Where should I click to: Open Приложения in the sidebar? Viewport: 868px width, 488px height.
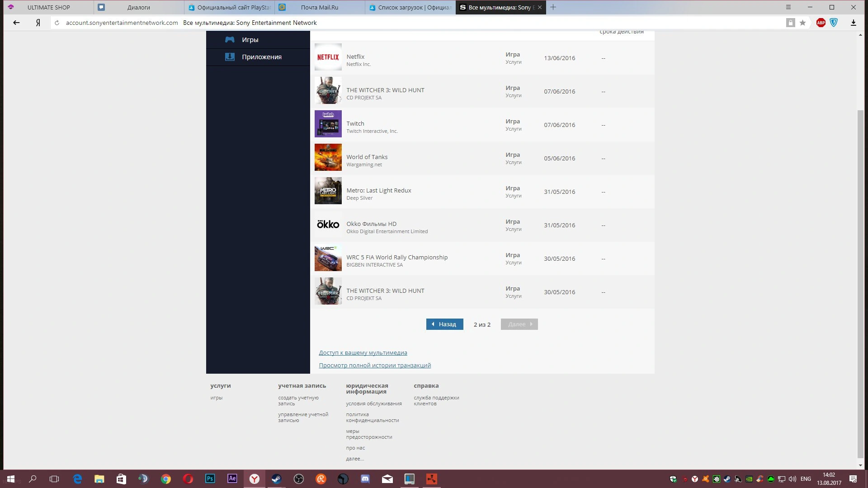tap(258, 57)
